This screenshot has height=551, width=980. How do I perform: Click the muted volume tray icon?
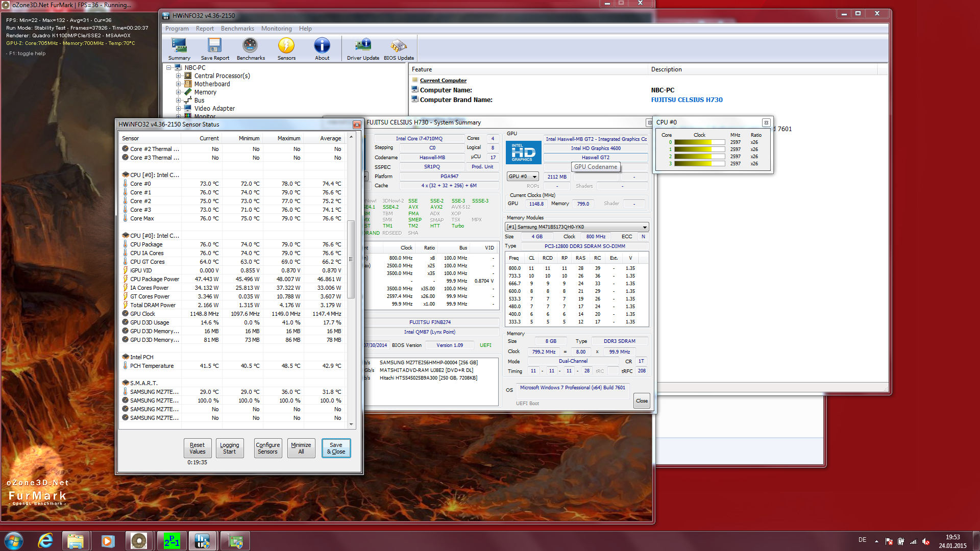925,541
